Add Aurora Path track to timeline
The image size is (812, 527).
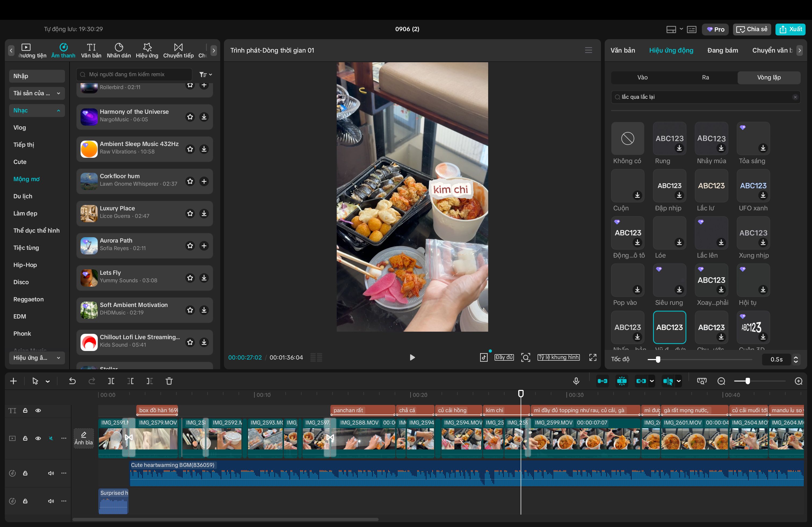pos(204,246)
